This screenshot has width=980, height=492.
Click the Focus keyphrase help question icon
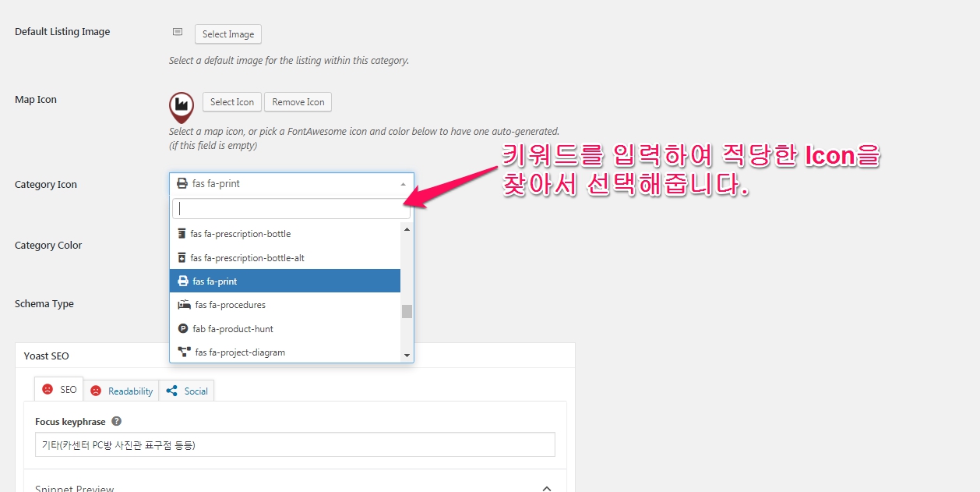tap(117, 421)
